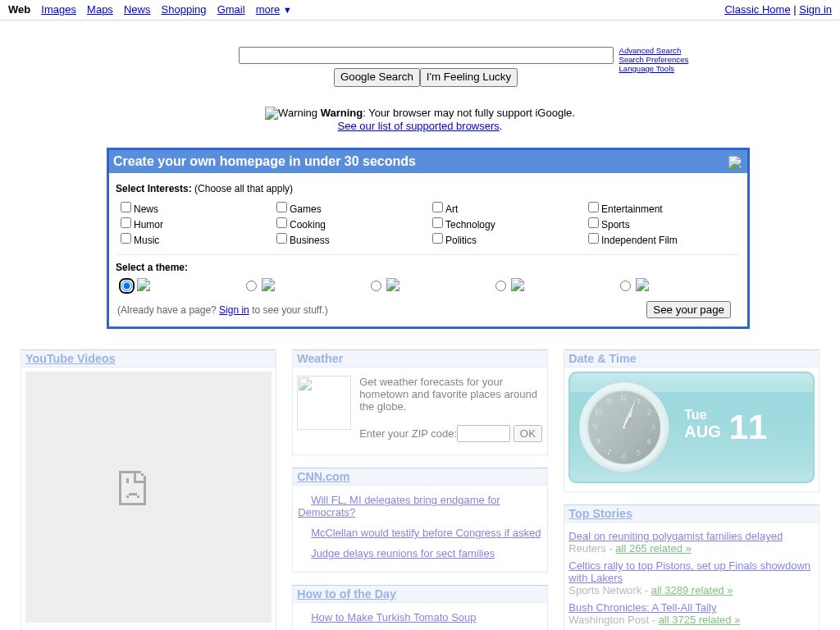Check the Entertainment interest box

tap(594, 208)
